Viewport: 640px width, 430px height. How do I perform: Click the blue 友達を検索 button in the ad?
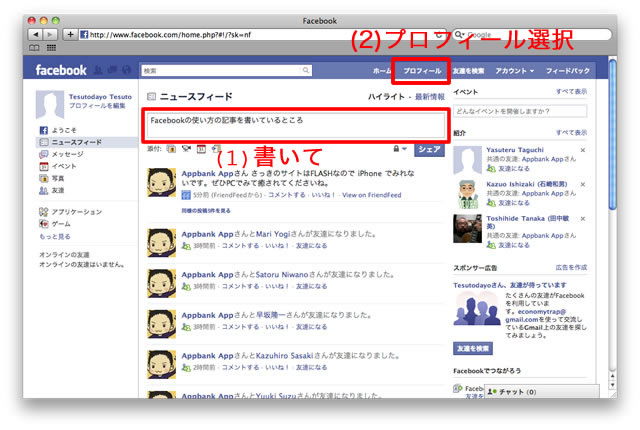(473, 348)
